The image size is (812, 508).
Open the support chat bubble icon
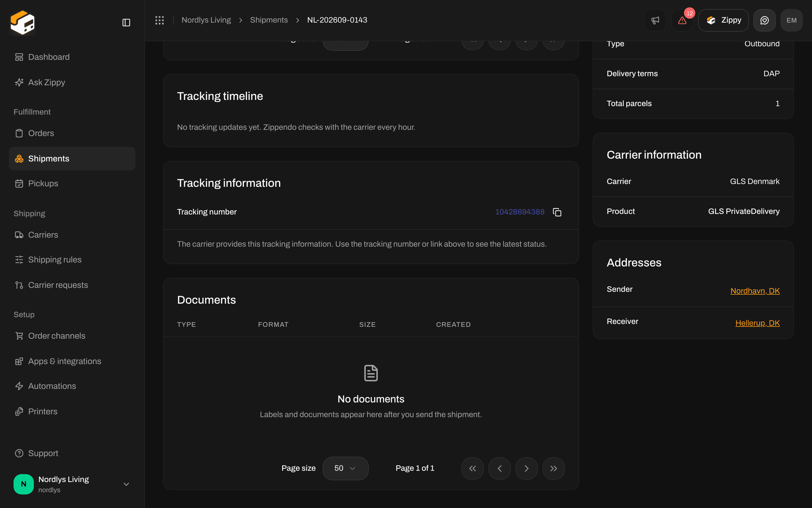click(x=764, y=20)
